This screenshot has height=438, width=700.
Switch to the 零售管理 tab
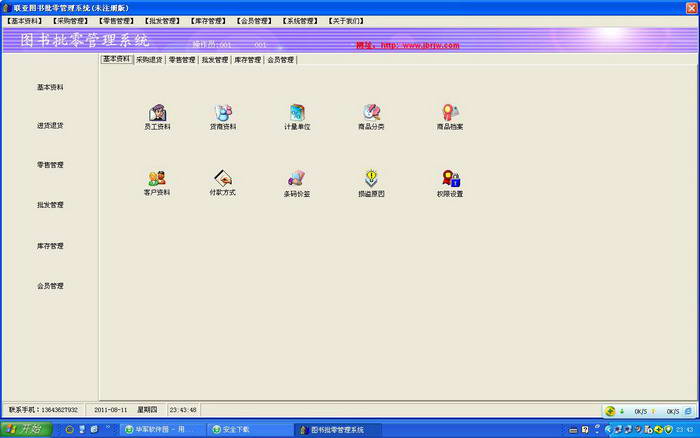[182, 60]
